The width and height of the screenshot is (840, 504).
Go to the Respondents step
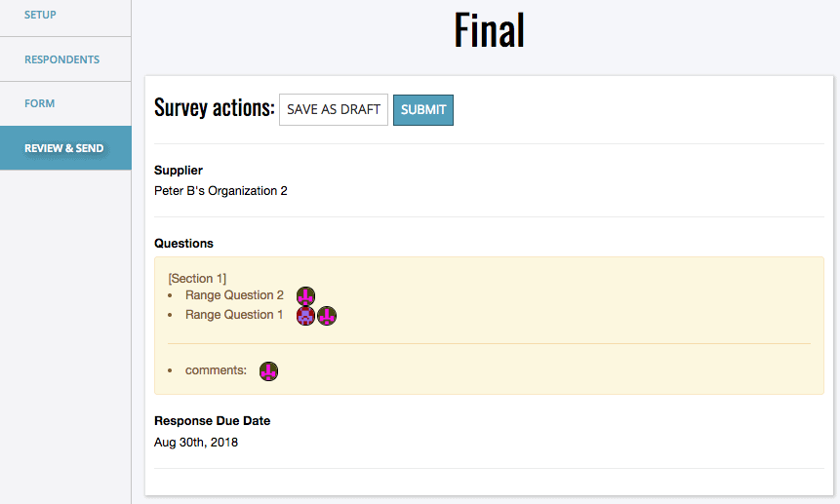pos(61,59)
